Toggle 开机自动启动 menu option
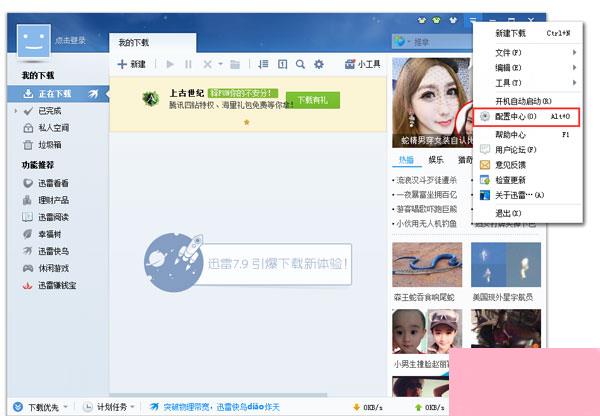600x416 pixels. pos(528,101)
